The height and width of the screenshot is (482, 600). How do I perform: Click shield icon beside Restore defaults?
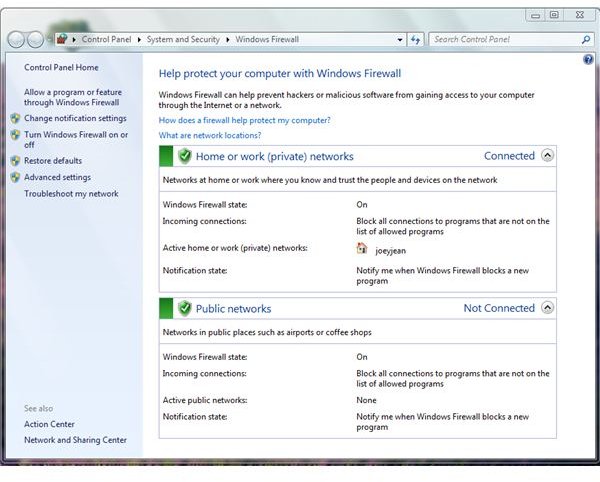point(15,161)
